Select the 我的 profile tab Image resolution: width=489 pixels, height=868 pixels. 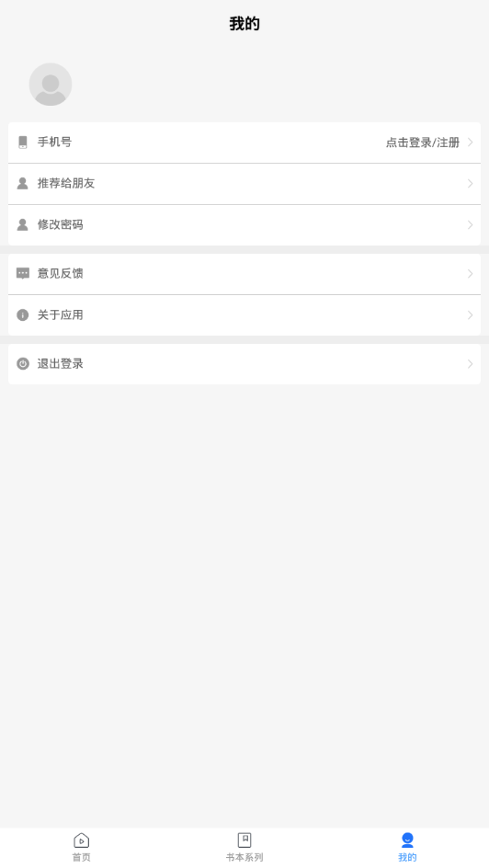point(407,847)
